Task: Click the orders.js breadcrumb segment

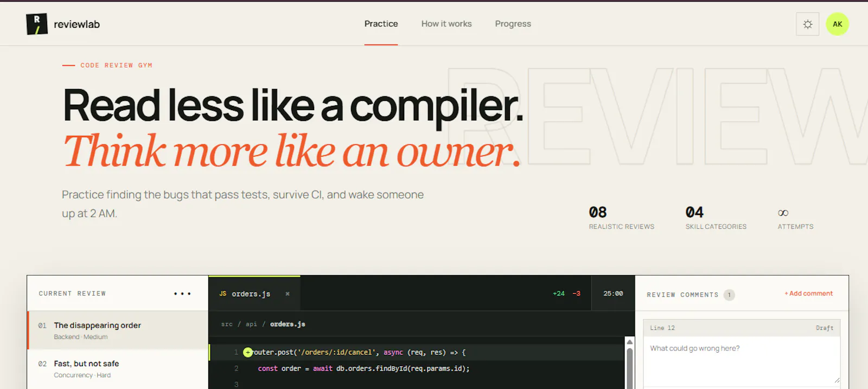Action: (x=288, y=324)
